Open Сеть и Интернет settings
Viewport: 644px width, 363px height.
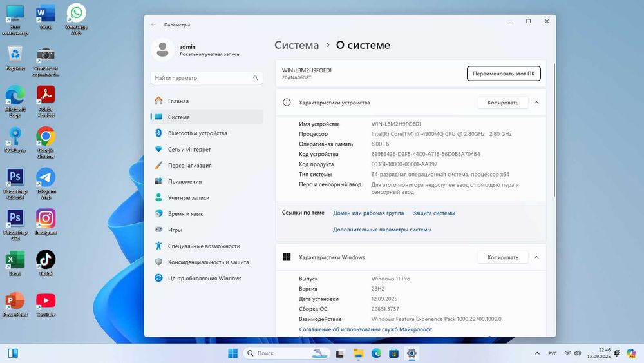[207, 149]
